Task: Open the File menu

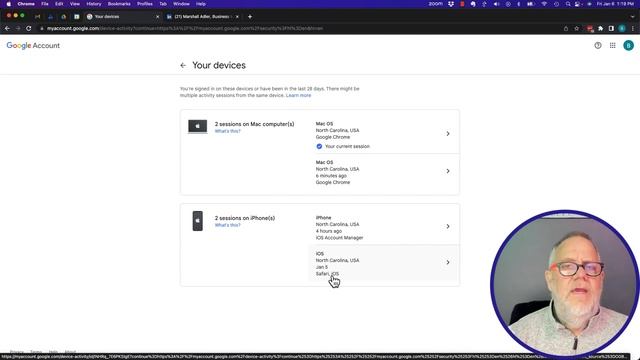Action: point(44,4)
